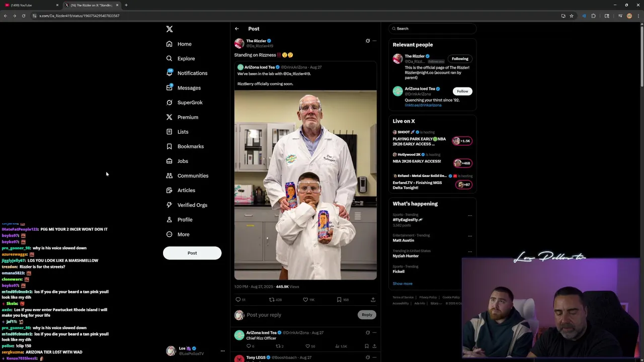Image resolution: width=644 pixels, height=362 pixels.
Task: Open Grok icon on The Rizzler's post
Action: tap(367, 41)
